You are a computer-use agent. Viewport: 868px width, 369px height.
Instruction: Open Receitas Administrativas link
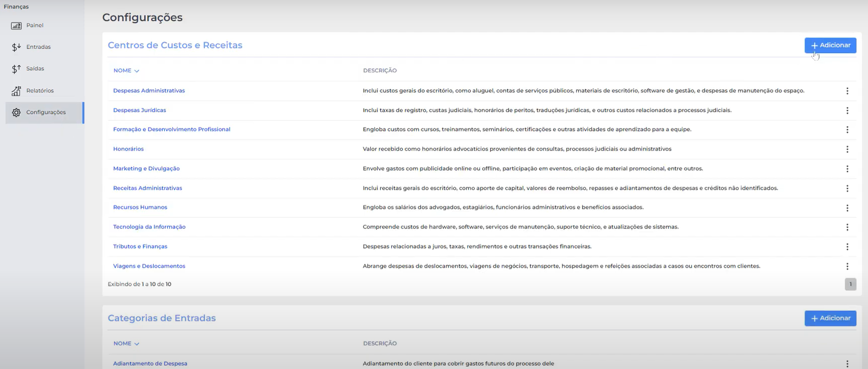[x=147, y=188]
